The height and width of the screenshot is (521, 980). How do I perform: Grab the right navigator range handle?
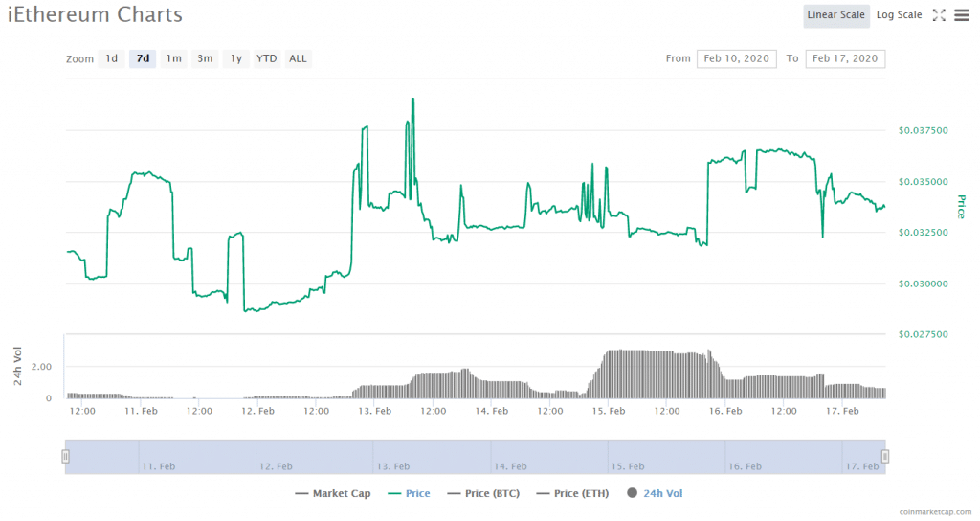coord(885,456)
